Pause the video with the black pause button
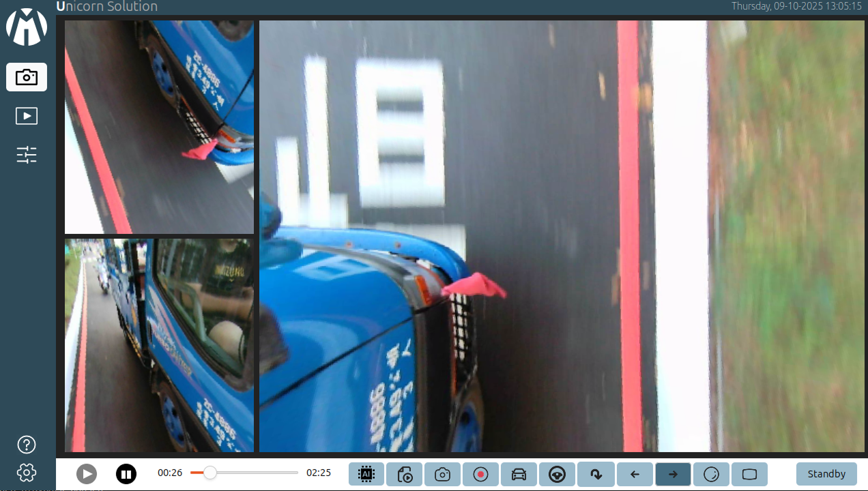868x491 pixels. pyautogui.click(x=126, y=474)
